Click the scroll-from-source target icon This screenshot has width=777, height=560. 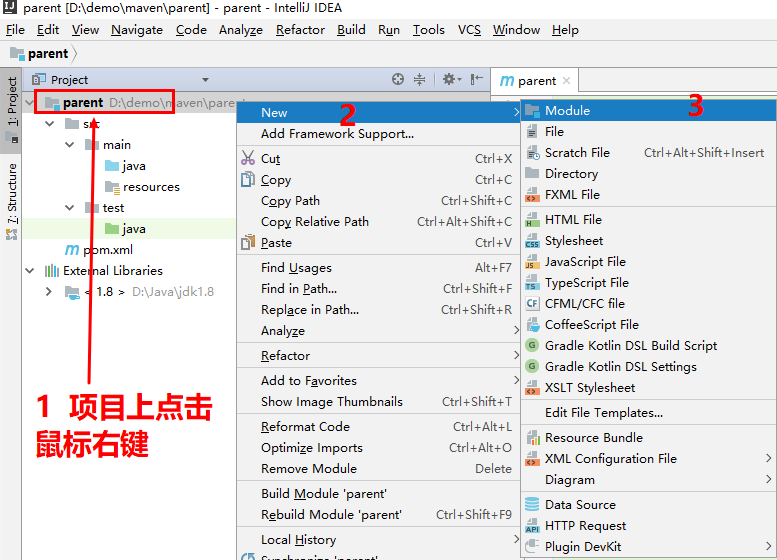pyautogui.click(x=397, y=79)
